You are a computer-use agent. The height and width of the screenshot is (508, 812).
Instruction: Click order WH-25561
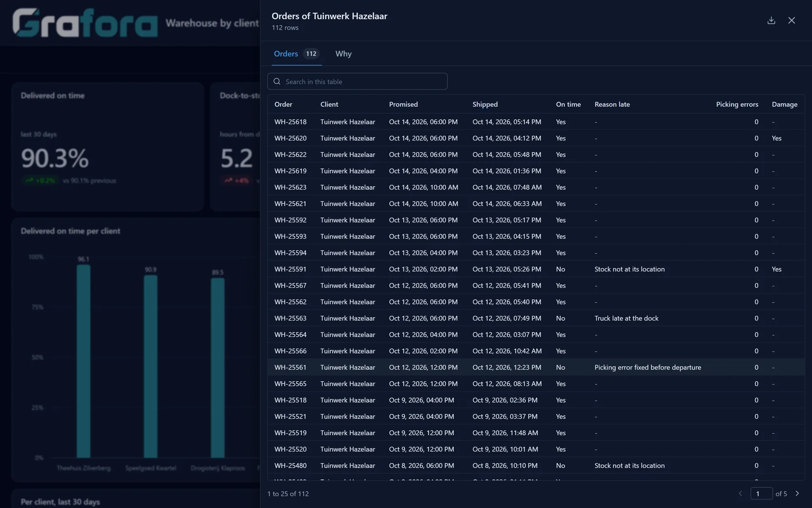click(x=290, y=367)
